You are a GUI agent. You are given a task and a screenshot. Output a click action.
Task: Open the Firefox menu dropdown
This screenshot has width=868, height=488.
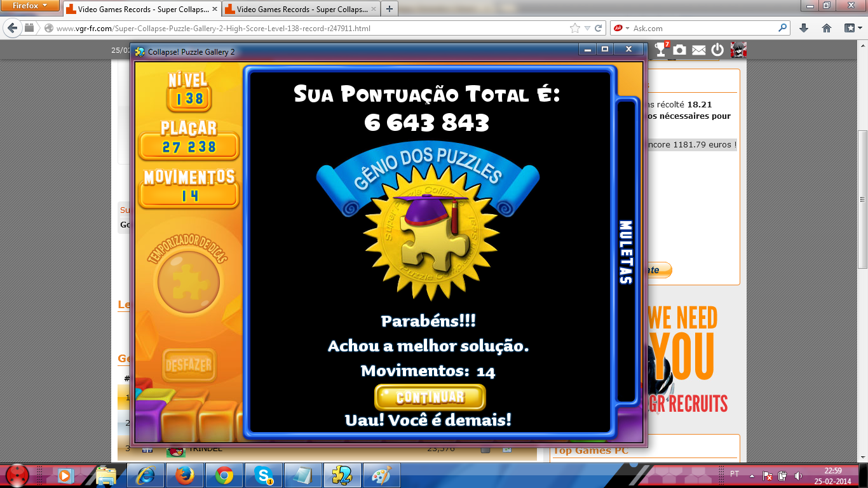[31, 6]
